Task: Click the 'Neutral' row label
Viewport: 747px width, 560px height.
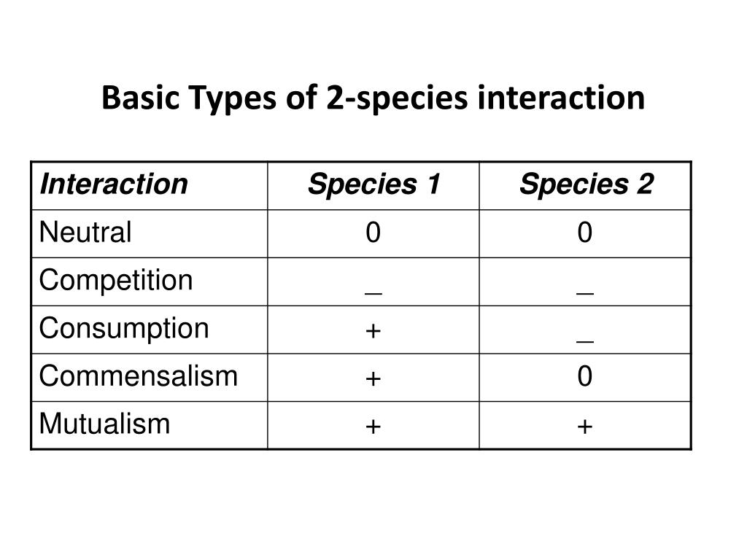Action: coord(85,232)
